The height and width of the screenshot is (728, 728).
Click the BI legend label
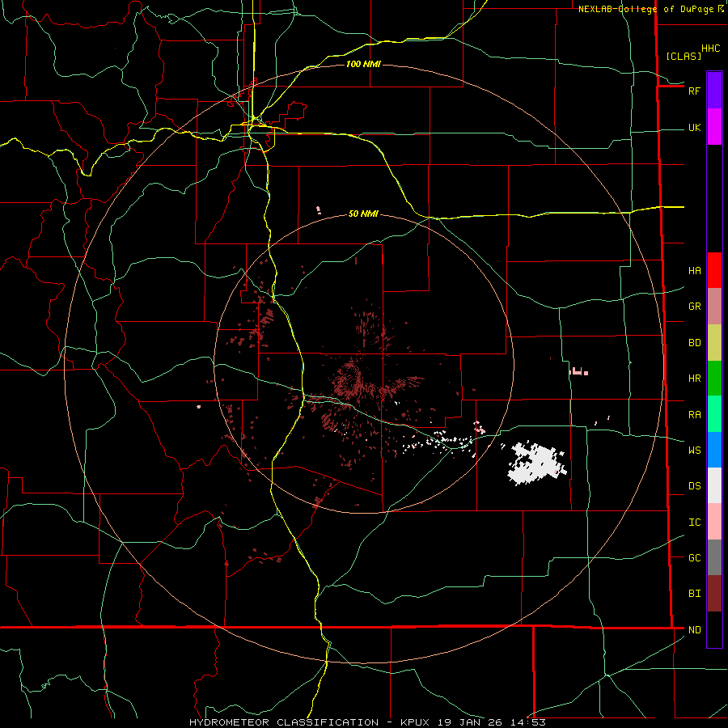(x=694, y=594)
